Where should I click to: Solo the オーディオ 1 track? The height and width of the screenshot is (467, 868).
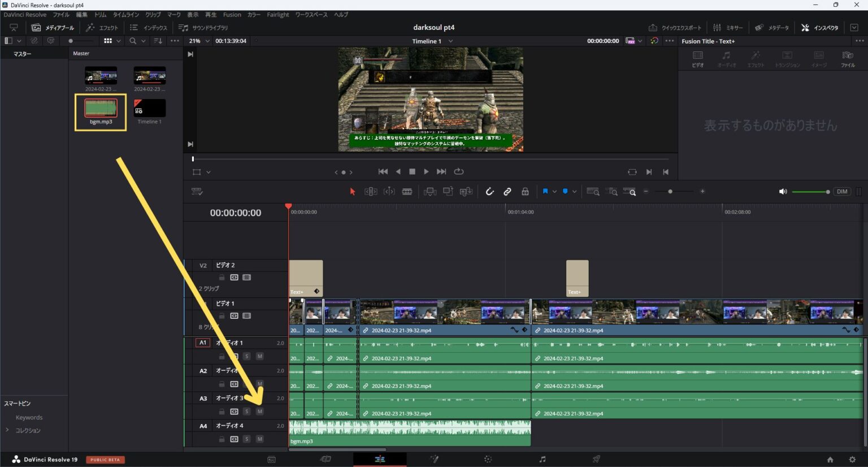coord(247,356)
